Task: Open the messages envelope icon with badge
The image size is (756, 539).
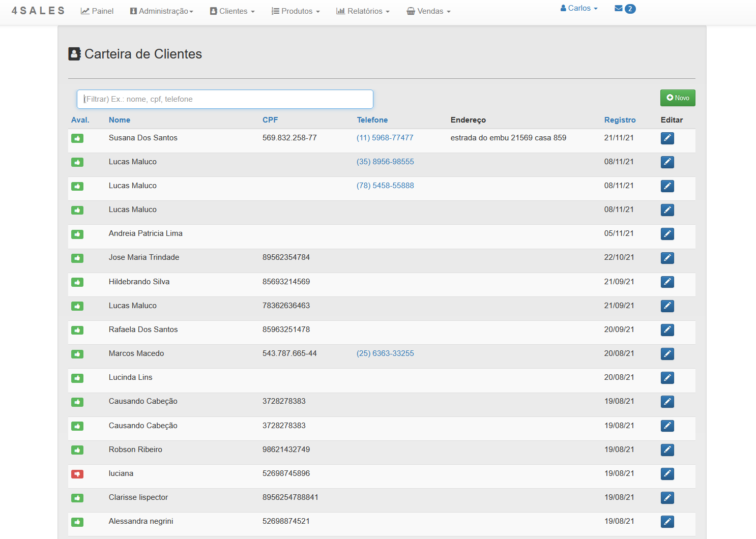Action: coord(625,9)
